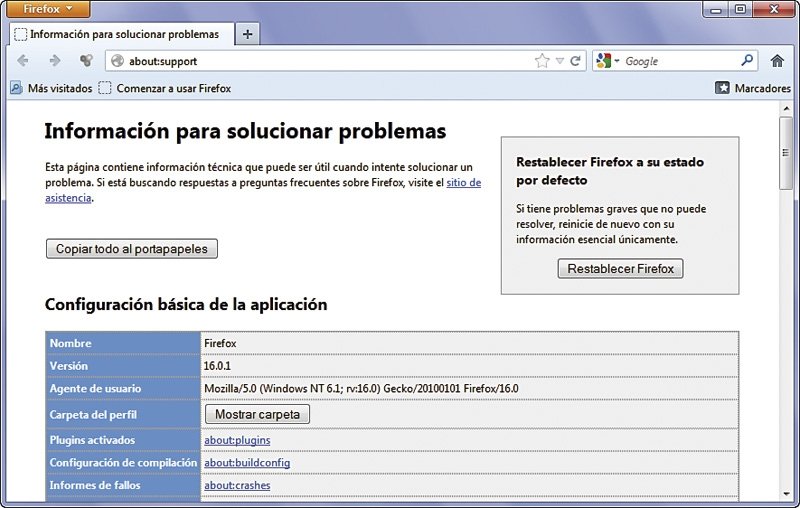800x508 pixels.
Task: Click the 'Versión' table row header
Action: click(x=123, y=366)
